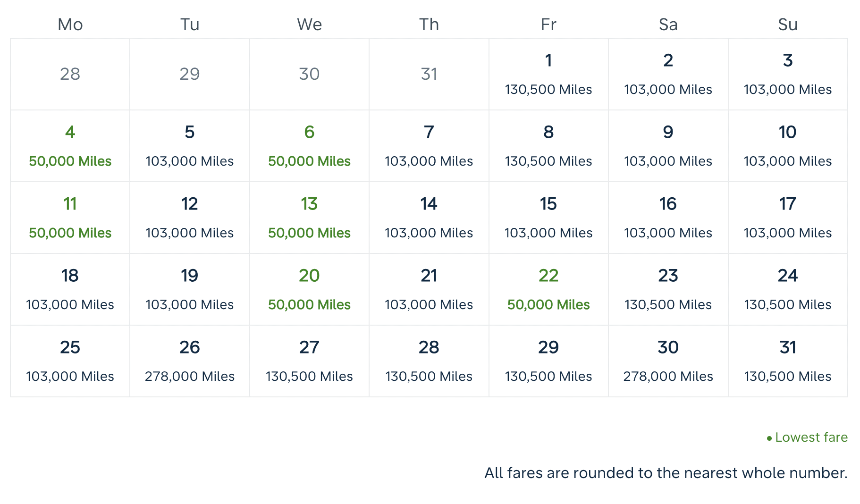Click the Lowest fare legend label
This screenshot has height=504, width=860.
(811, 437)
